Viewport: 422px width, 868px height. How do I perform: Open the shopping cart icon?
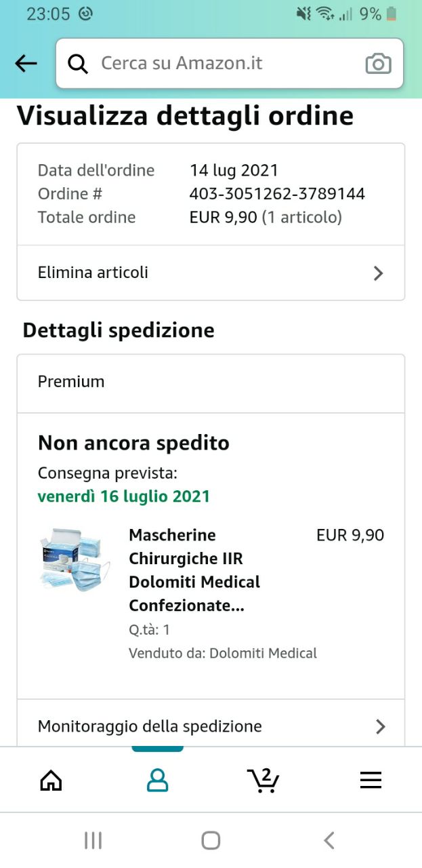263,781
